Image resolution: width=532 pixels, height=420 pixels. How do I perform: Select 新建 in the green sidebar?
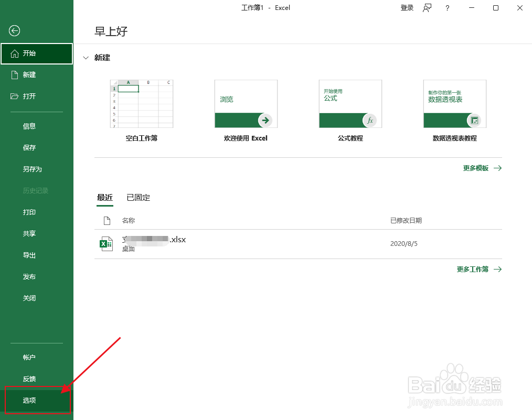tap(37, 75)
